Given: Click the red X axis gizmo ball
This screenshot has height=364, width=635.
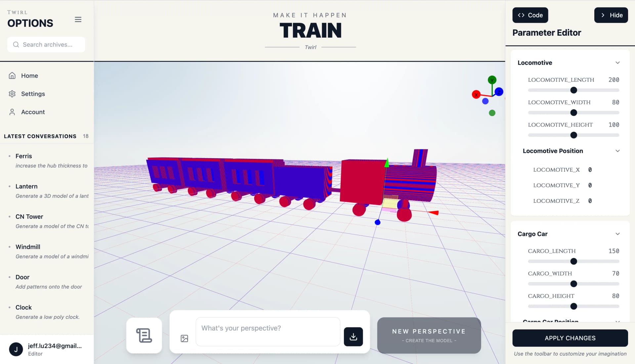Looking at the screenshot, I should click(476, 95).
